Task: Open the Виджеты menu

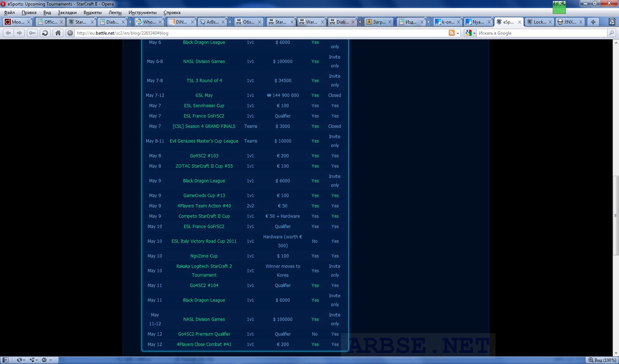Action: [92, 13]
